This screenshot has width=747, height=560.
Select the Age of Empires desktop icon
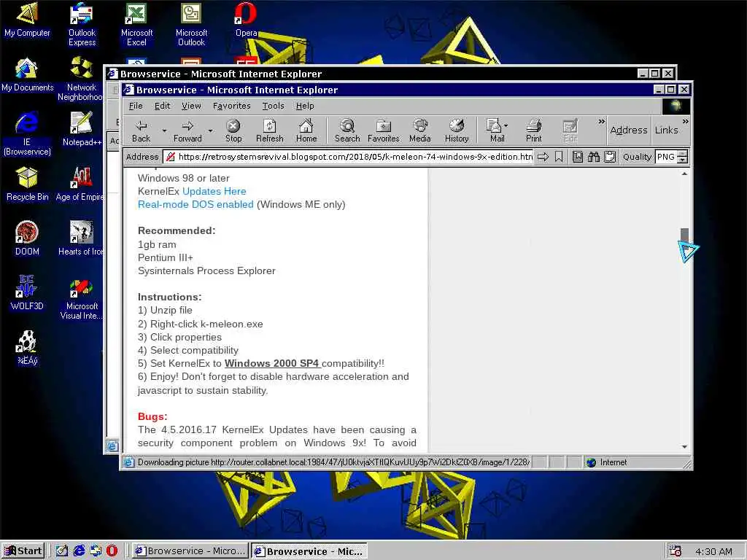pyautogui.click(x=80, y=183)
